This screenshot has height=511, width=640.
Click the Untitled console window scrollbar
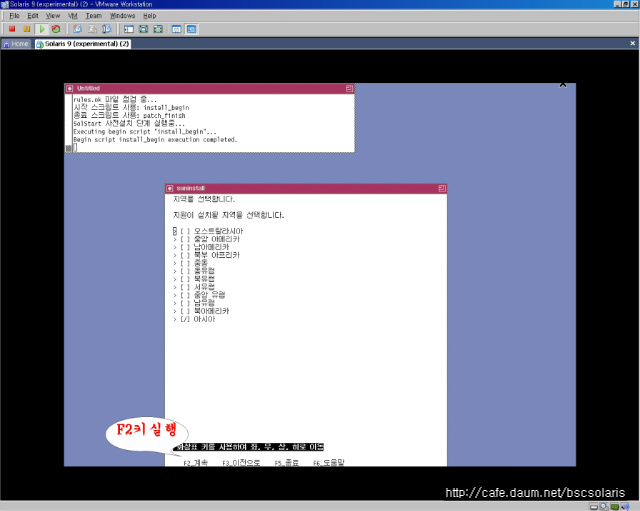69,123
